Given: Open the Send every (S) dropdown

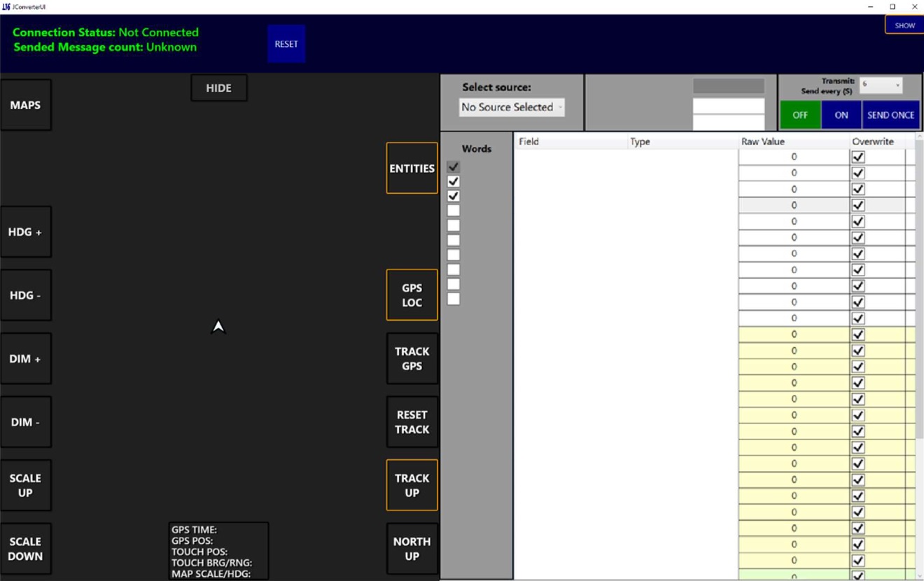Looking at the screenshot, I should (x=881, y=85).
